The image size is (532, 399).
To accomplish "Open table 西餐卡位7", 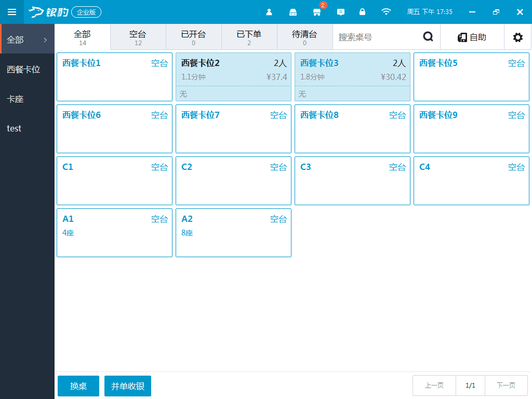I will [x=233, y=129].
